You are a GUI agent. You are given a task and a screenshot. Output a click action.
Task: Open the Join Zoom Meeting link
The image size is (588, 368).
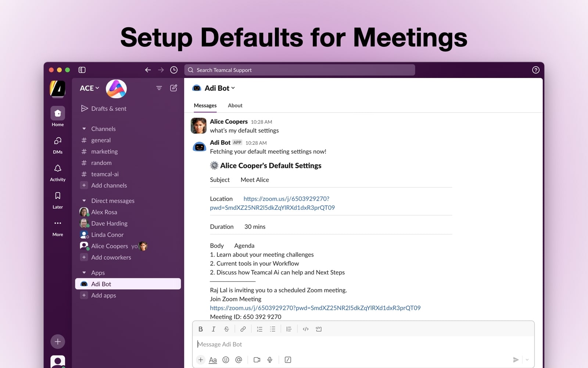pos(315,308)
